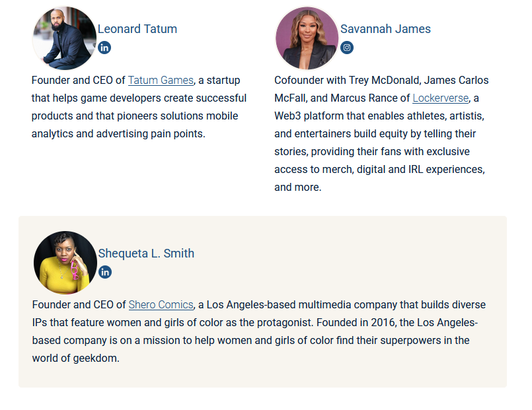Follow the Shero Comics link

(161, 305)
